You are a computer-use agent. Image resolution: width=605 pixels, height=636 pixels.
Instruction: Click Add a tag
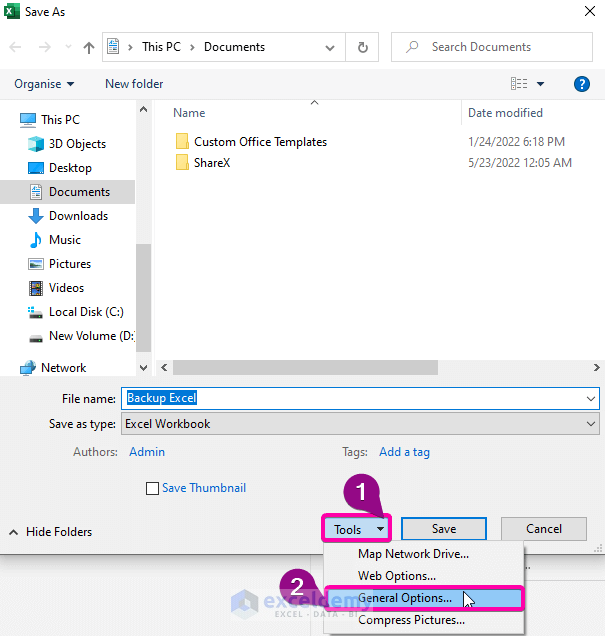click(404, 452)
